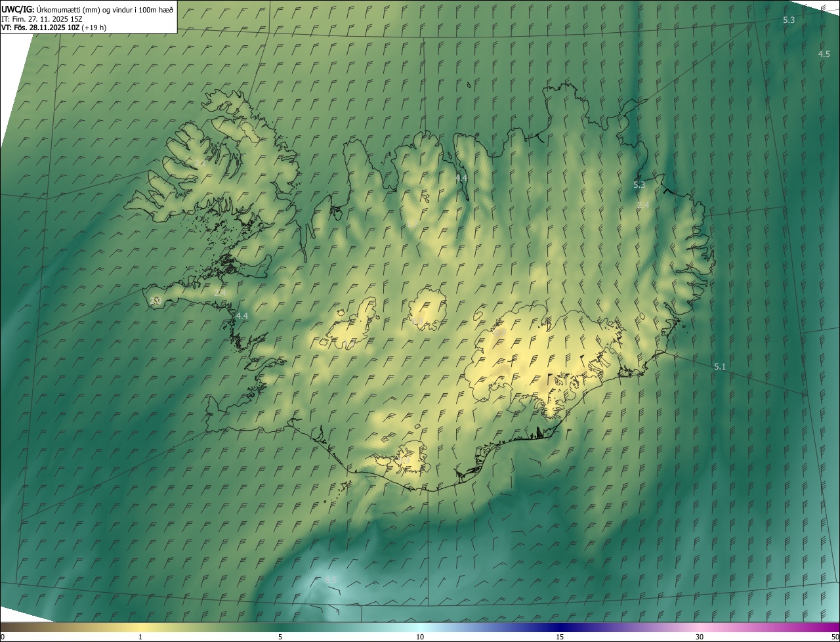Click the colorbar tick label 0

(2, 637)
